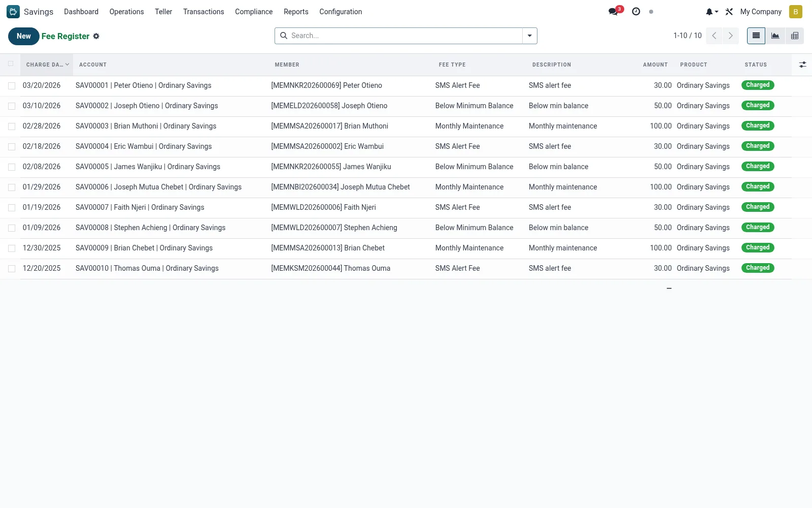Go to the next page arrow

click(x=731, y=36)
